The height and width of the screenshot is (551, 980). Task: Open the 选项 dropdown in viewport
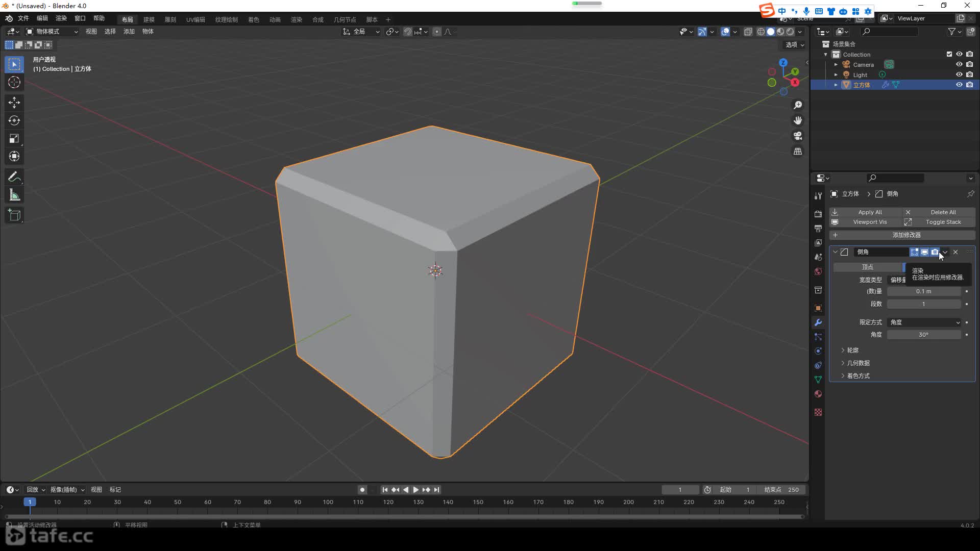[795, 45]
